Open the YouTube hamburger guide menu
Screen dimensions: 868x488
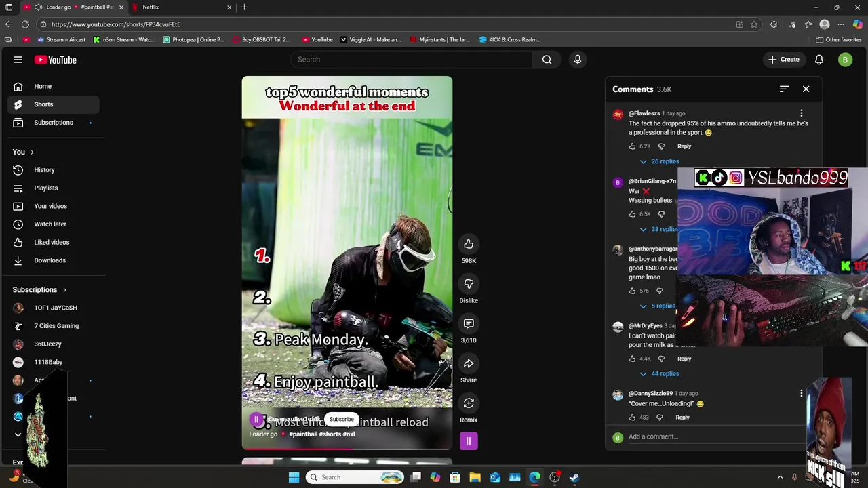(18, 60)
